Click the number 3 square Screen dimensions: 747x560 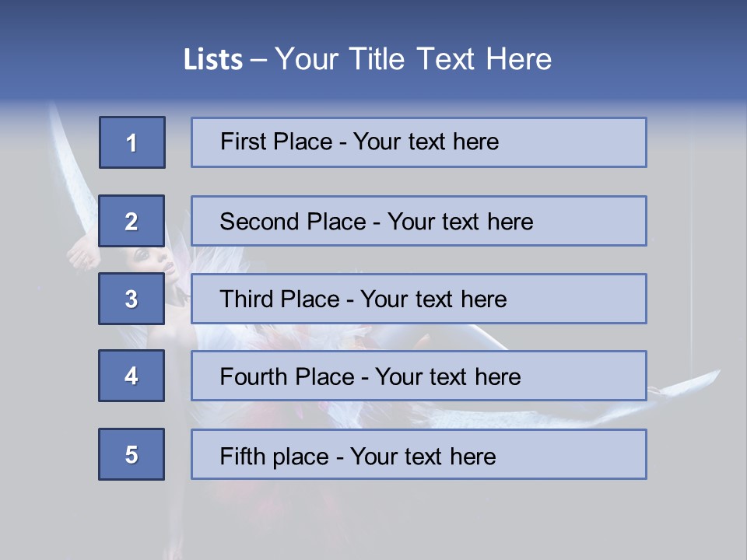coord(132,299)
